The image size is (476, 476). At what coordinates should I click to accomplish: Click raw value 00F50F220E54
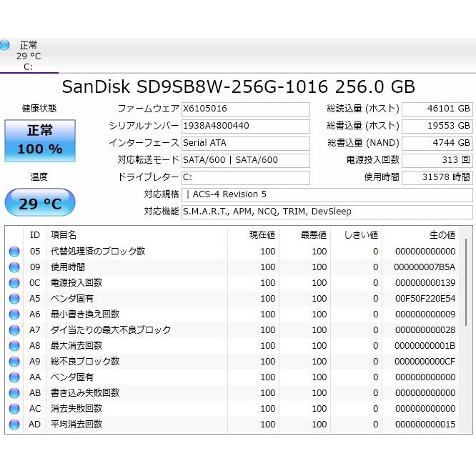pos(425,299)
